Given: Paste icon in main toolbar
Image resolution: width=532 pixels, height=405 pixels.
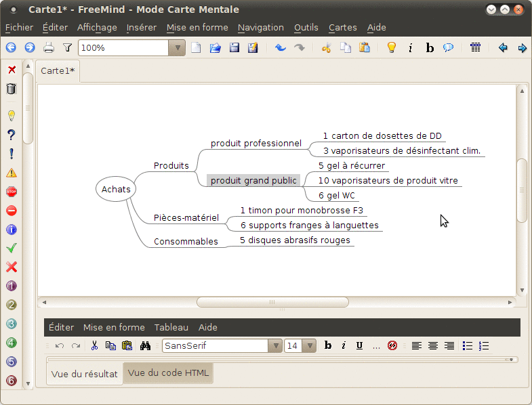Looking at the screenshot, I should click(x=365, y=47).
